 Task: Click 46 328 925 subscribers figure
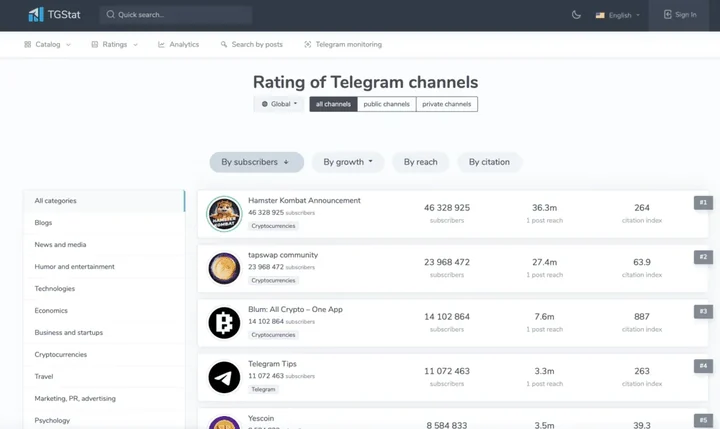coord(447,208)
